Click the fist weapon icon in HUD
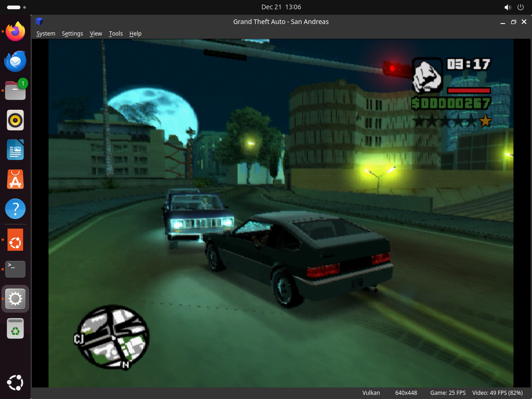 pyautogui.click(x=427, y=76)
